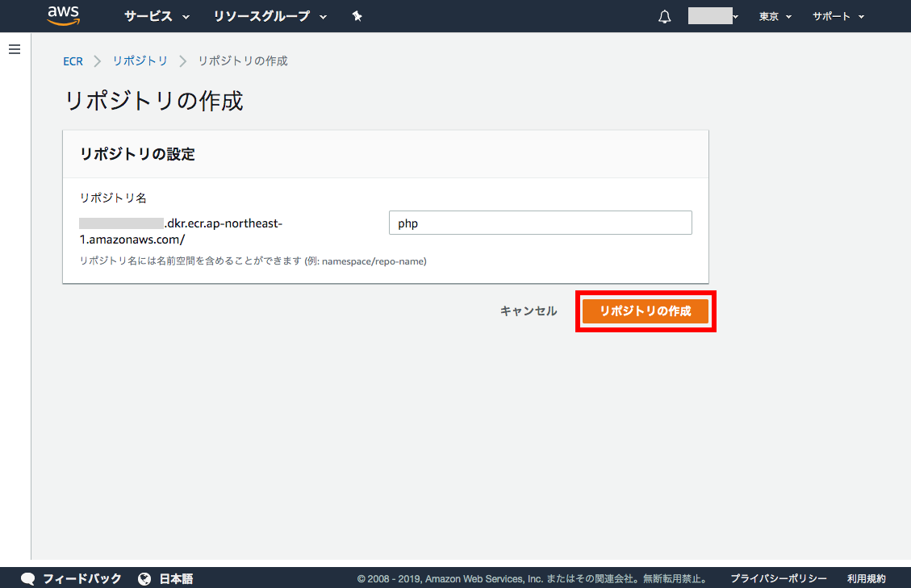Change language via 日本語 footer button
This screenshot has width=911, height=588.
176,578
